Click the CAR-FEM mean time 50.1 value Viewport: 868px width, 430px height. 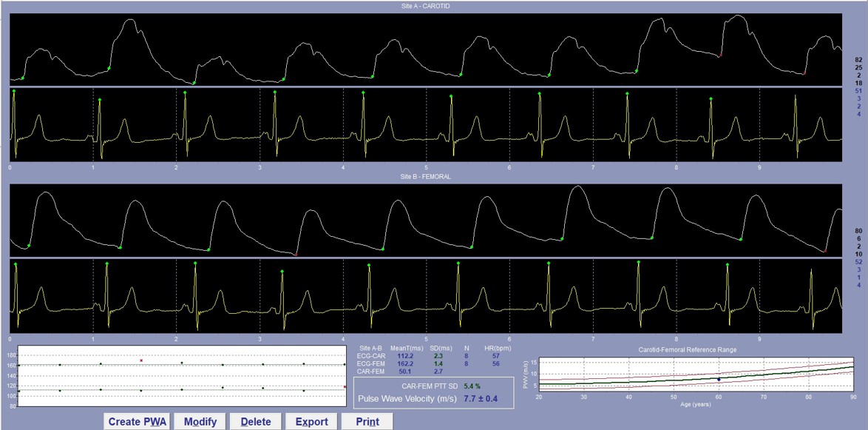pos(404,372)
